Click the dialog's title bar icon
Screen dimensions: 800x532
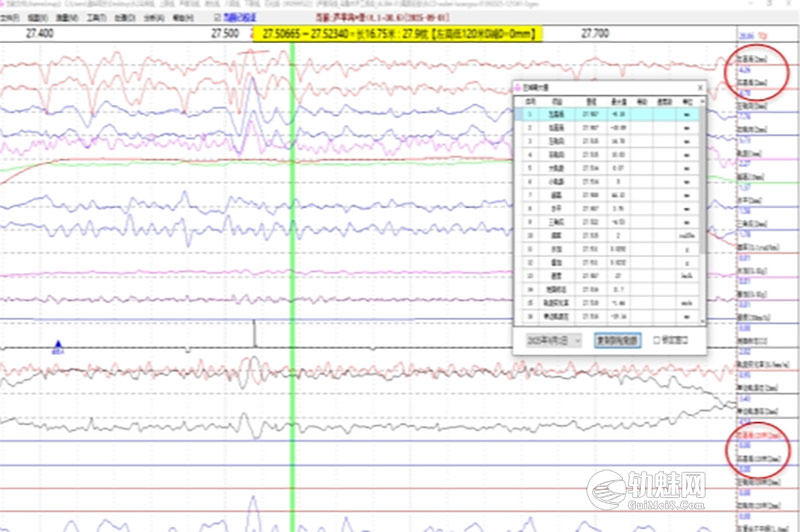tap(518, 89)
